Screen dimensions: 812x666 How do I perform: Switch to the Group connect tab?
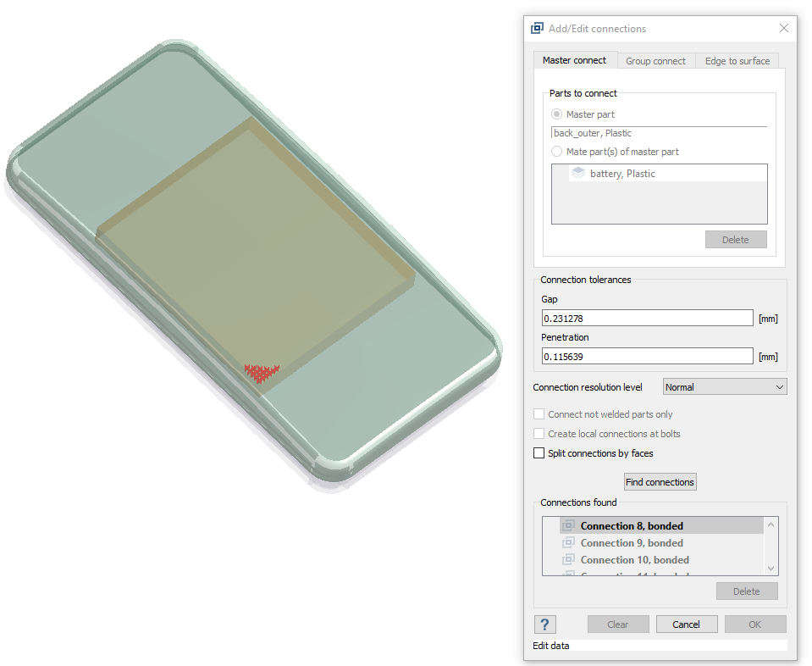pyautogui.click(x=655, y=61)
